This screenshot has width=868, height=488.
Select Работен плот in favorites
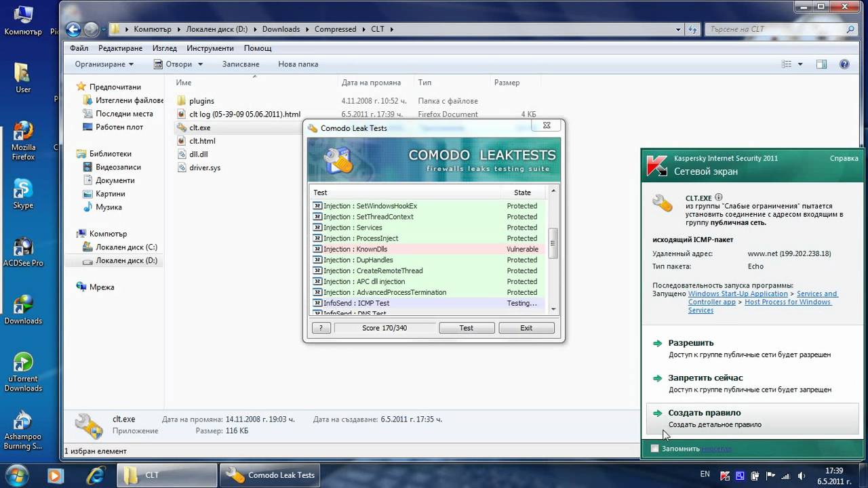(x=119, y=127)
